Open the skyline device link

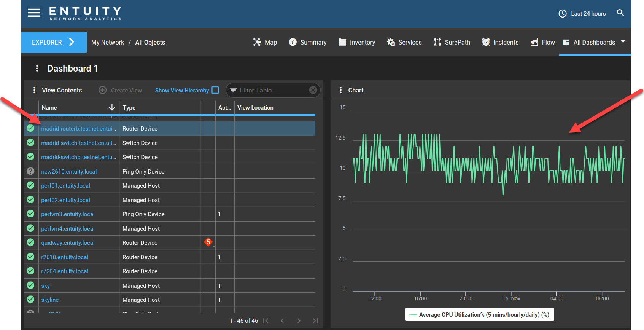[50, 300]
